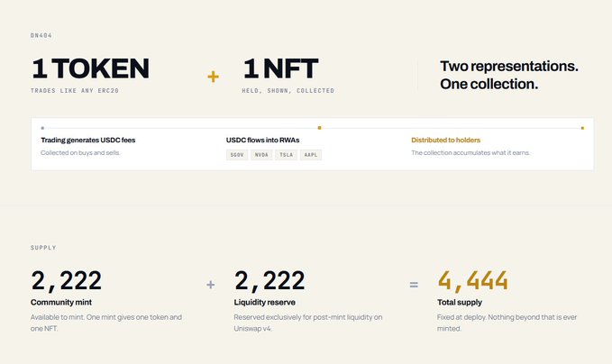Click the 1 NFT heading

click(280, 68)
